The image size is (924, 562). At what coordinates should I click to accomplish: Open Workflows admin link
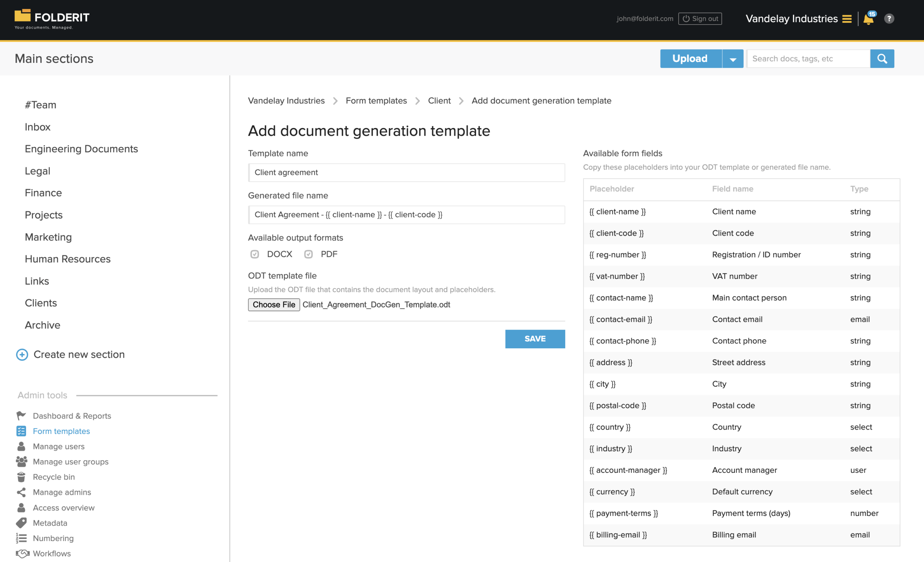tap(52, 553)
